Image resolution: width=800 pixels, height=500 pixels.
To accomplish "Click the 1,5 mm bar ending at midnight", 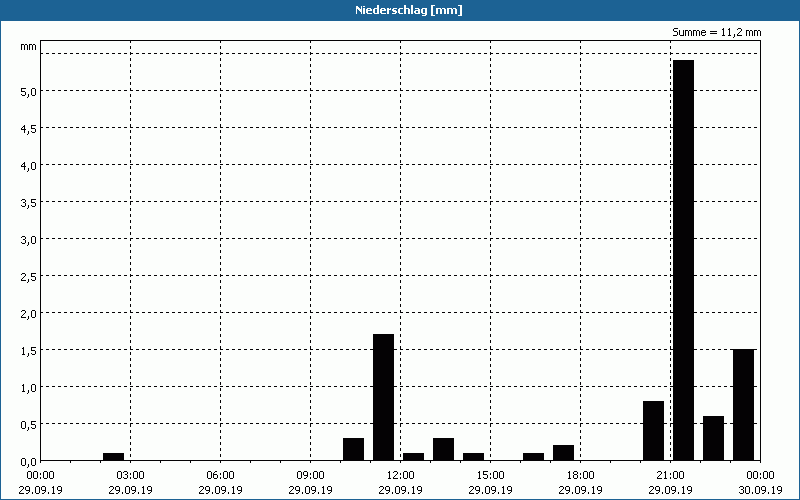I will (x=743, y=405).
